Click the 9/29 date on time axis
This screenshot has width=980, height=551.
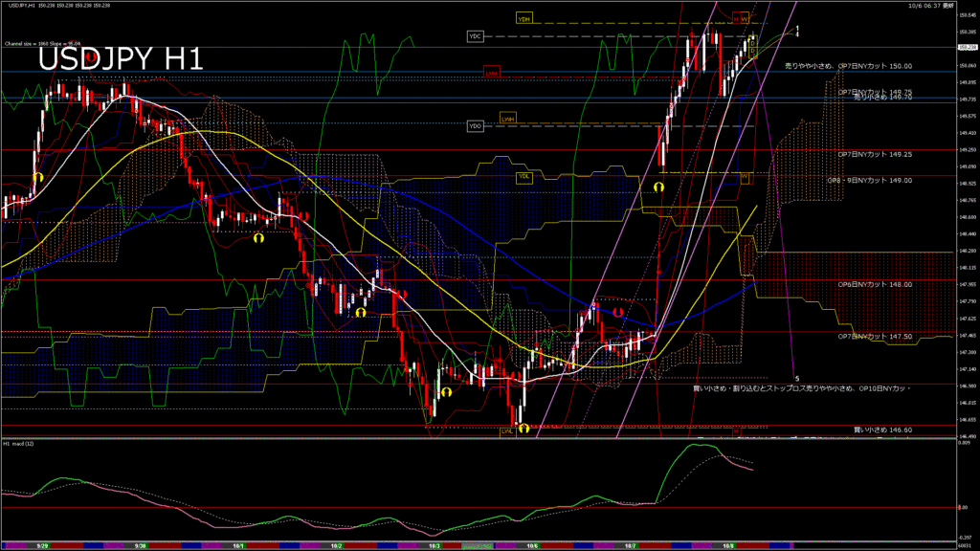point(43,544)
